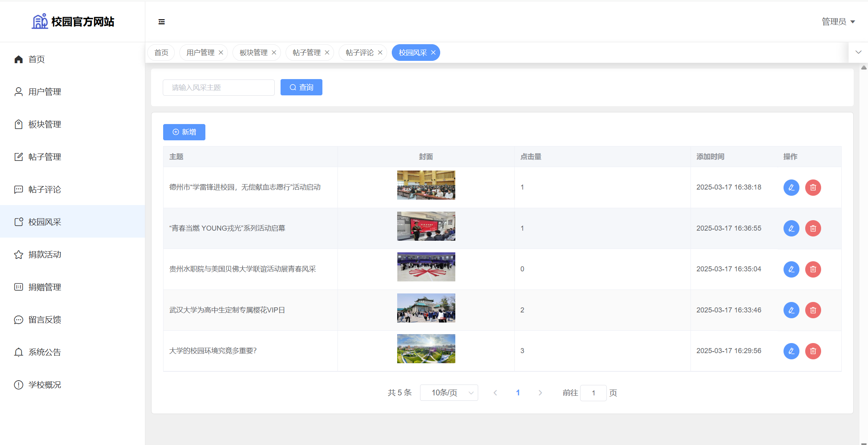
Task: Close the 帖子评论 tab
Action: tap(380, 53)
